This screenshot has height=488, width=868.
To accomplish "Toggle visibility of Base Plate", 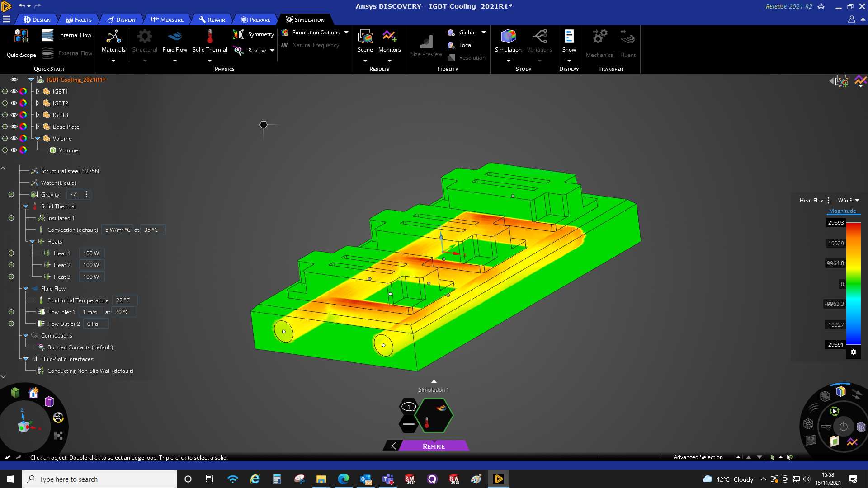I will [14, 127].
